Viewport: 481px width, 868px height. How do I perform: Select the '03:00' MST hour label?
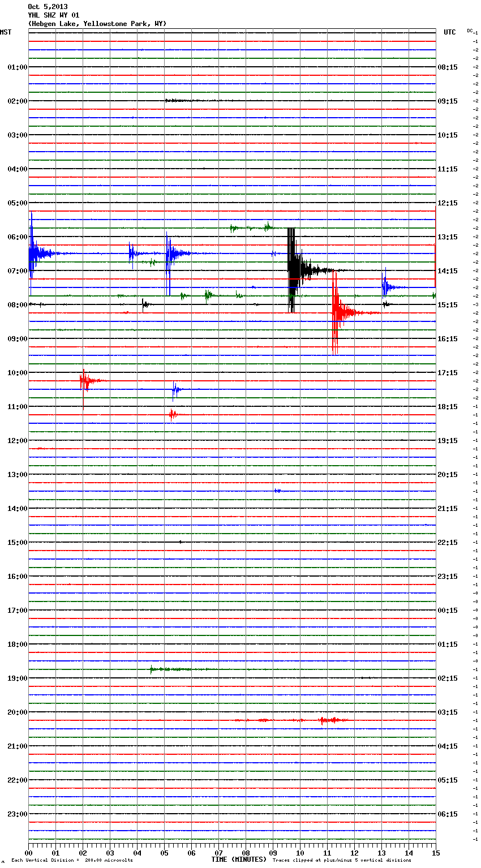coord(18,135)
